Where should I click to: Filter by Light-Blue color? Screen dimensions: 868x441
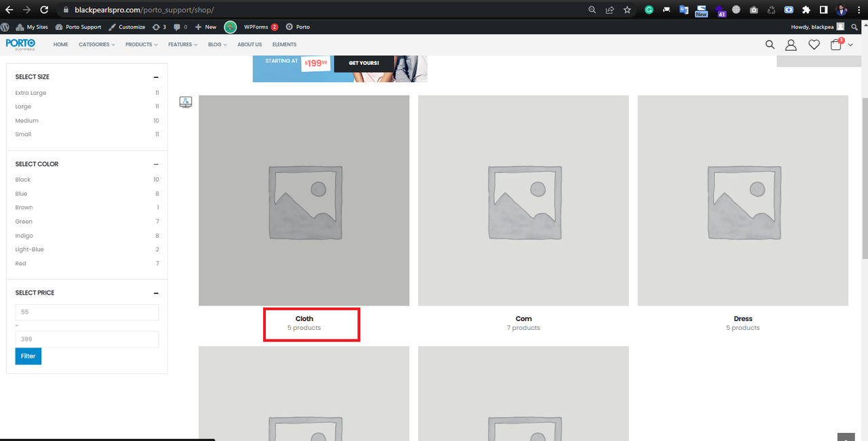tap(30, 249)
